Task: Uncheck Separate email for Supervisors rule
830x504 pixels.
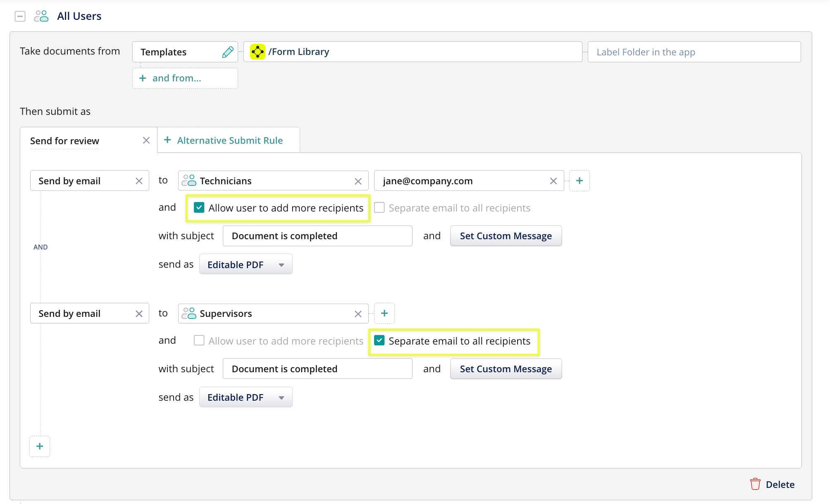Action: pyautogui.click(x=379, y=341)
